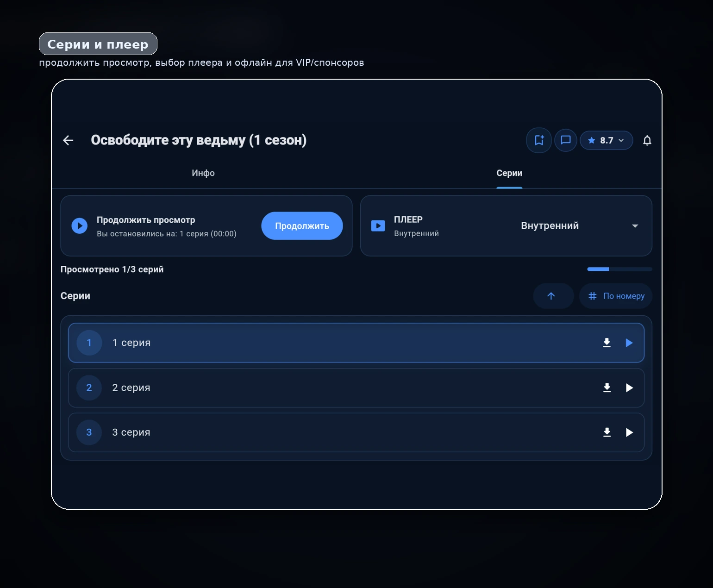Add the title to bookmarks
The height and width of the screenshot is (588, 713).
539,140
